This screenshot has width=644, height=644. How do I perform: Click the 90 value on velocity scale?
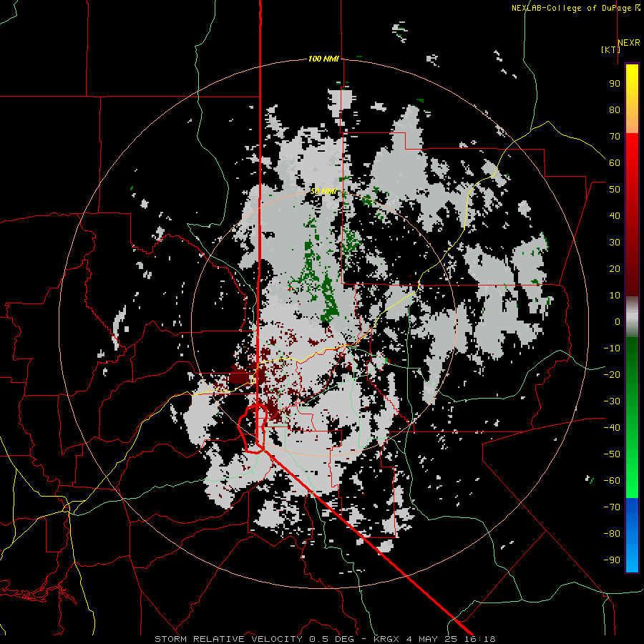[615, 84]
